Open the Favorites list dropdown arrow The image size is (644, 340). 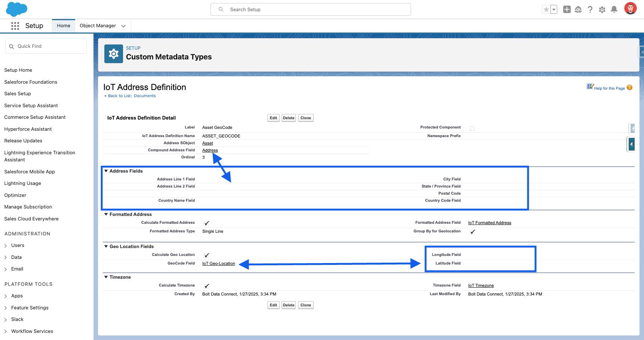tap(554, 10)
